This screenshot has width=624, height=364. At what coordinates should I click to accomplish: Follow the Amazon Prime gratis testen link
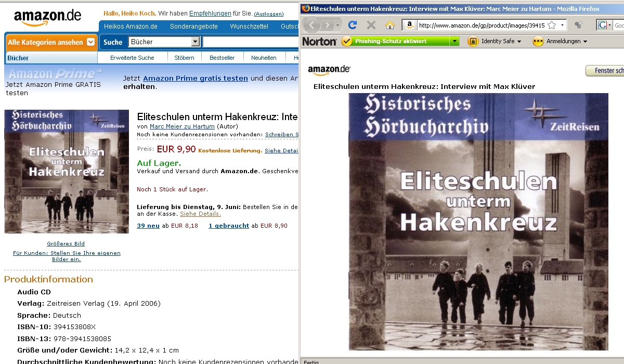[x=196, y=78]
